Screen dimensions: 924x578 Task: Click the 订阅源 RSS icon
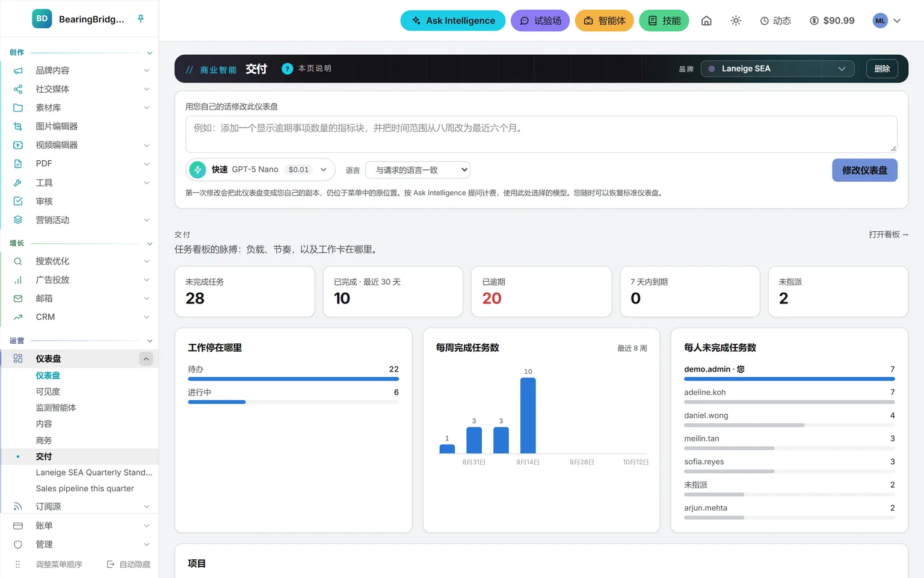[18, 506]
